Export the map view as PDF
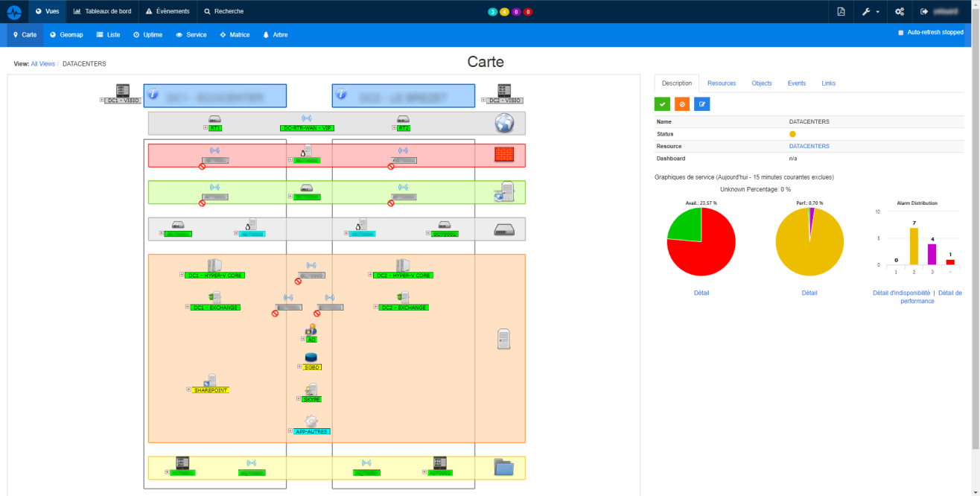 tap(840, 12)
